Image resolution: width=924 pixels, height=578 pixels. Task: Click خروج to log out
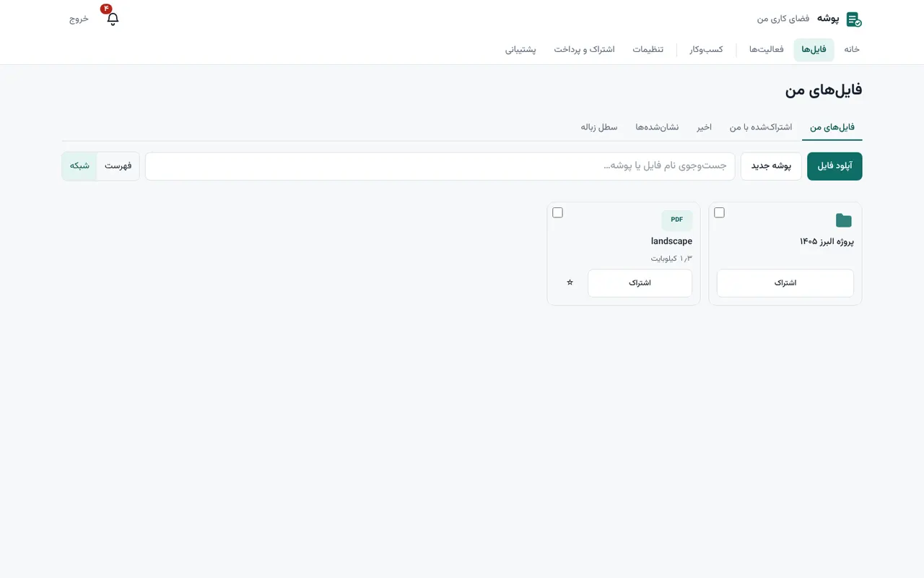[79, 19]
